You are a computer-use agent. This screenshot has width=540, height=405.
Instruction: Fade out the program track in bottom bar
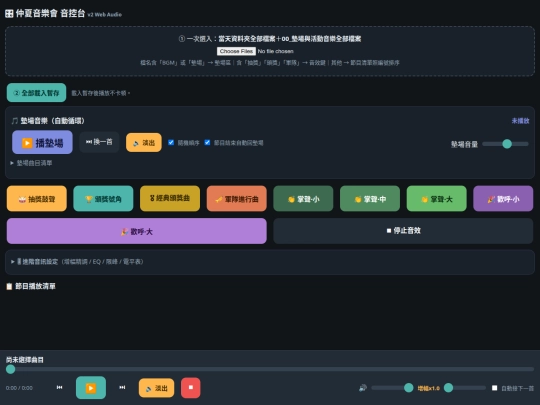[x=156, y=388]
